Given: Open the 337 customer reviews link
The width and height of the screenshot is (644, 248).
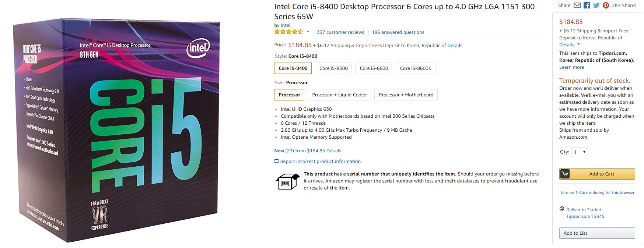Looking at the screenshot, I should pos(340,32).
